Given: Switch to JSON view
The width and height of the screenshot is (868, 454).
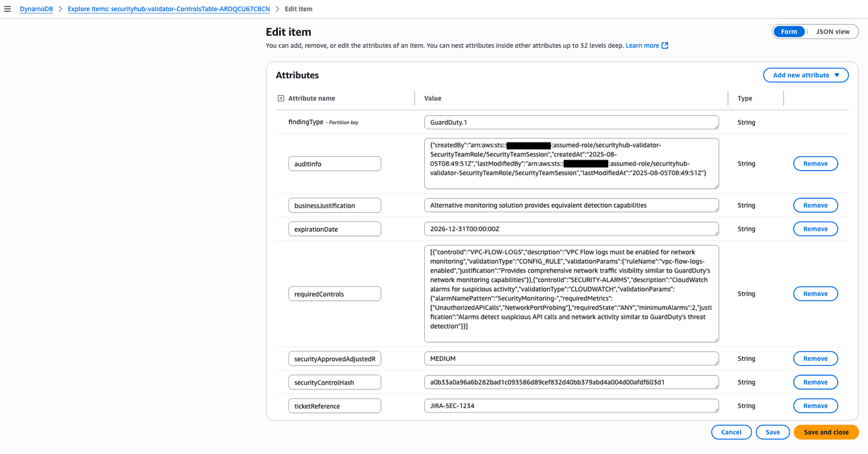Looking at the screenshot, I should (833, 31).
